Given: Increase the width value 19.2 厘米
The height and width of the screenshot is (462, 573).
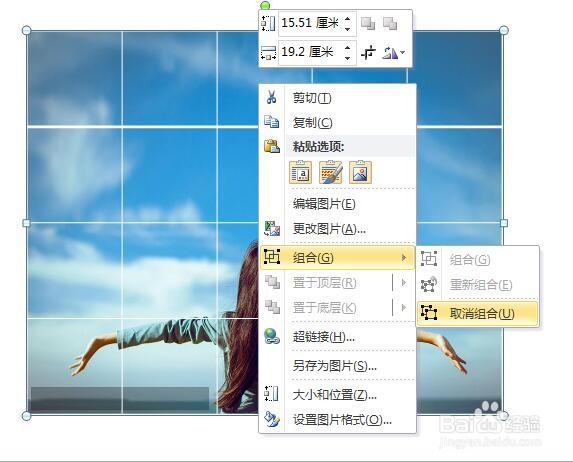Looking at the screenshot, I should 348,48.
